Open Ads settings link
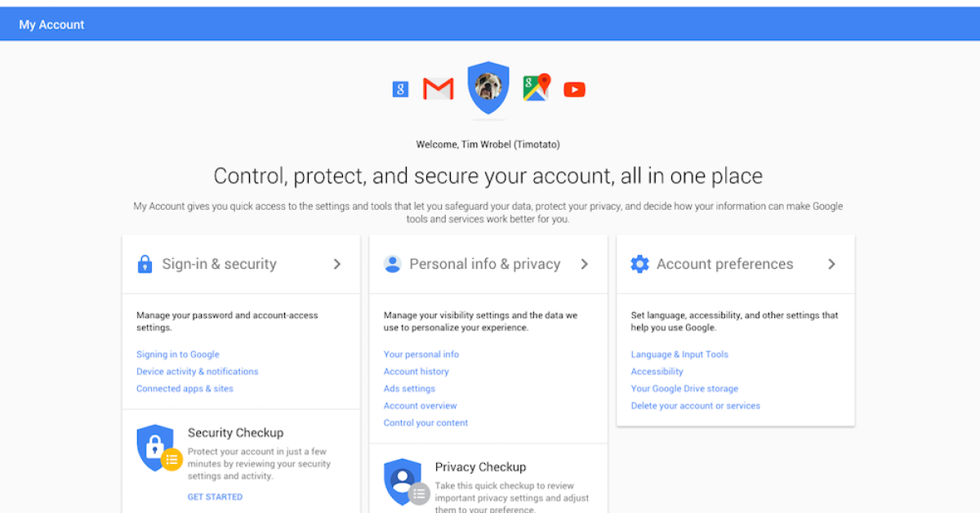The height and width of the screenshot is (513, 980). coord(409,389)
